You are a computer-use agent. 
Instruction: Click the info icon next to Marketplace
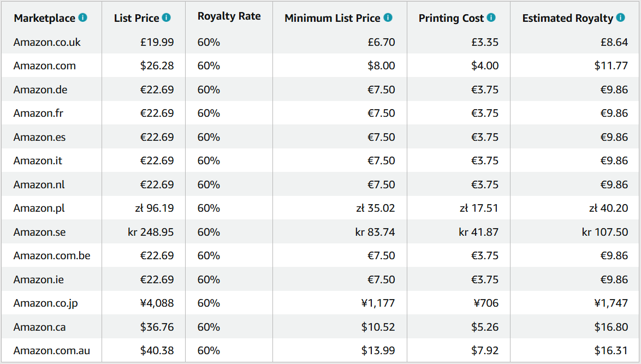coord(82,17)
